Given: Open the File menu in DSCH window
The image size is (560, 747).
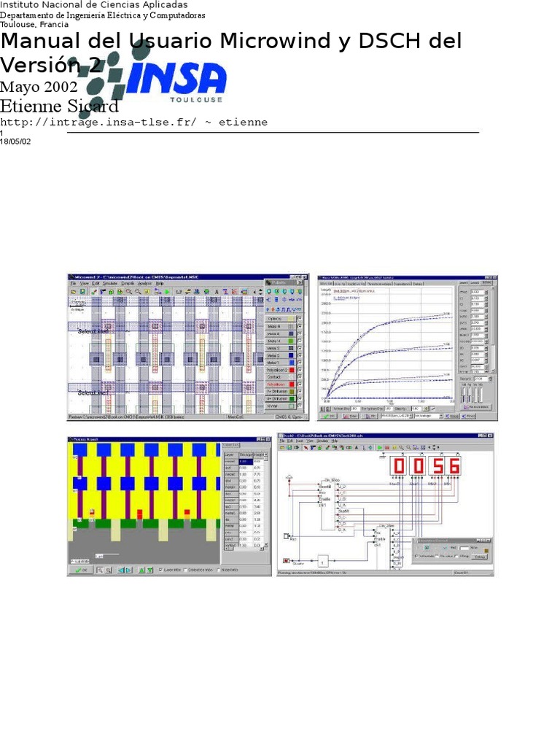Looking at the screenshot, I should 282,441.
